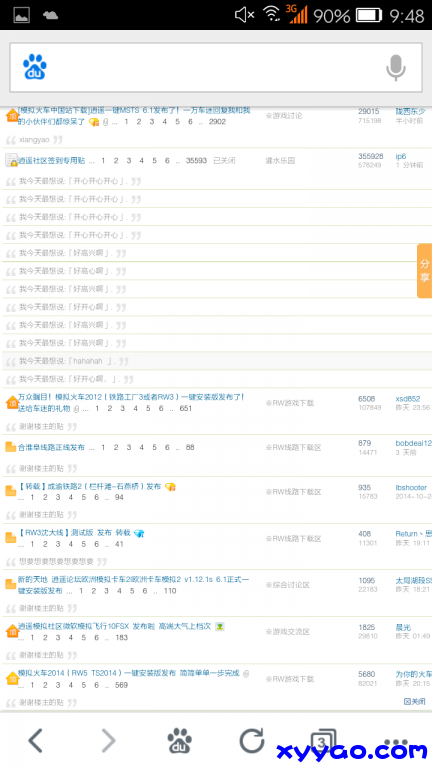Image resolution: width=432 pixels, height=768 pixels.
Task: Jump to page 94 of 成渝铁路2 thread
Action: pyautogui.click(x=119, y=498)
